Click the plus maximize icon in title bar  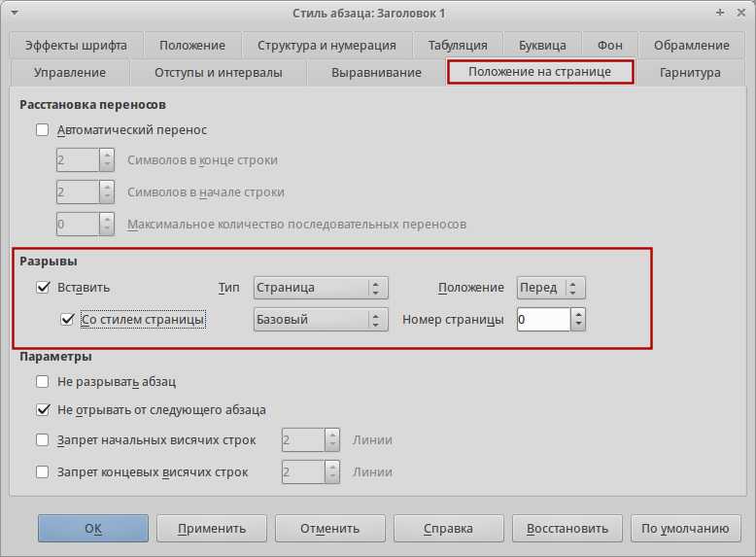720,13
